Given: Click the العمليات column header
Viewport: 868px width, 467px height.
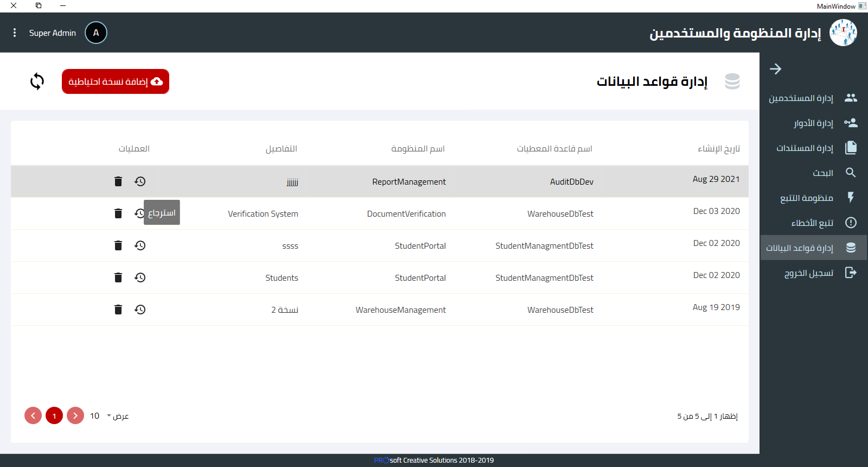Looking at the screenshot, I should pos(134,149).
